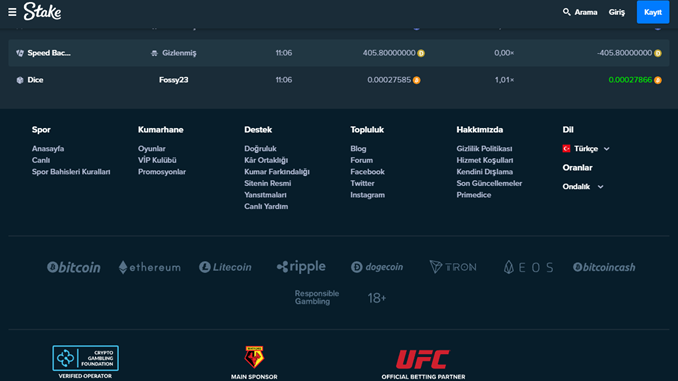The width and height of the screenshot is (678, 381).
Task: Open Spor Bahisleri Kuralları link
Action: [x=71, y=172]
